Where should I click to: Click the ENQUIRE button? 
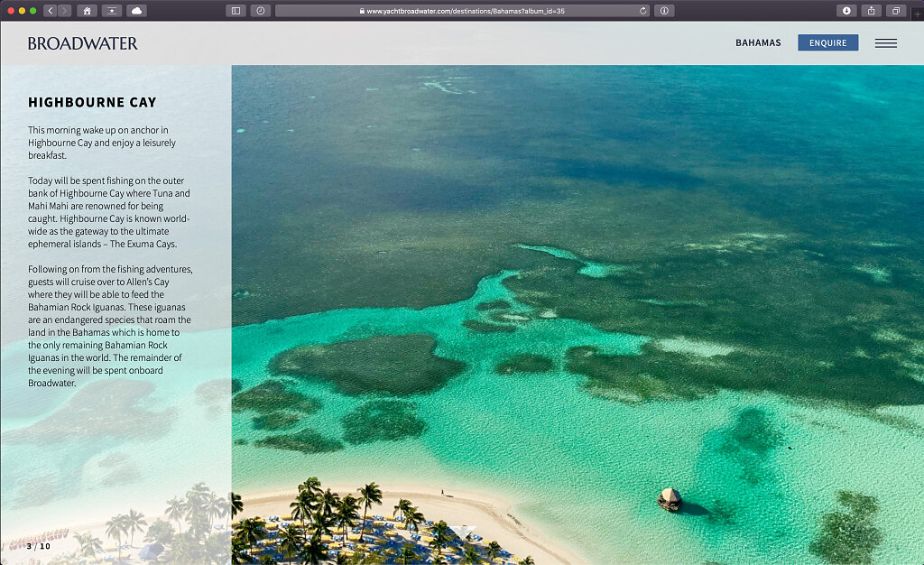point(828,42)
